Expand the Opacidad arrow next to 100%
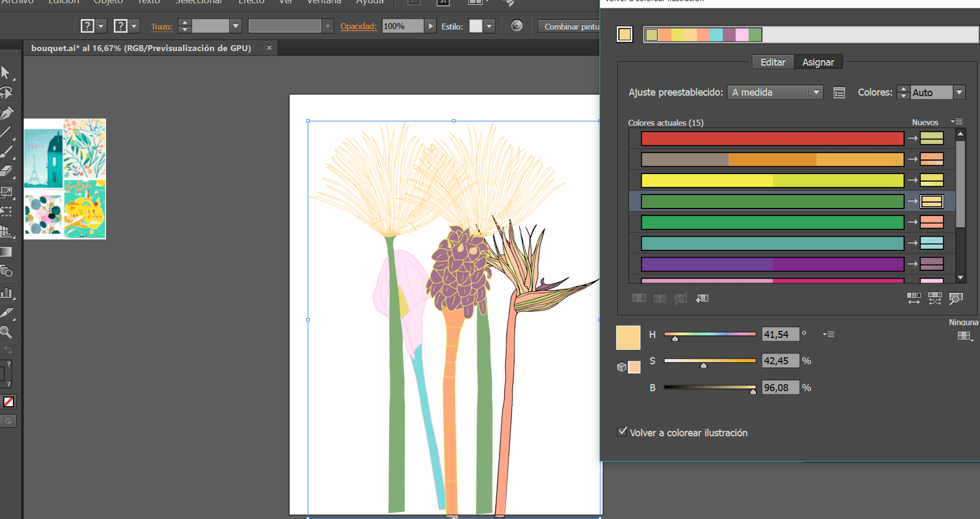 pos(431,26)
